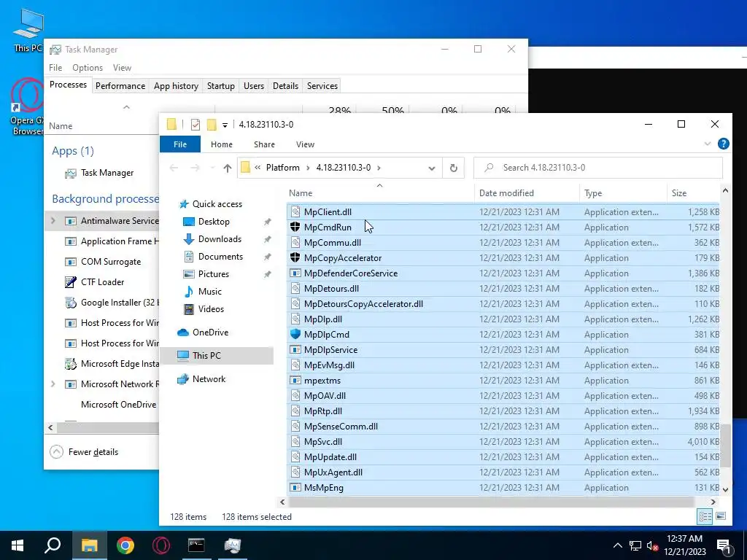Select Network in navigation pane

tap(209, 379)
